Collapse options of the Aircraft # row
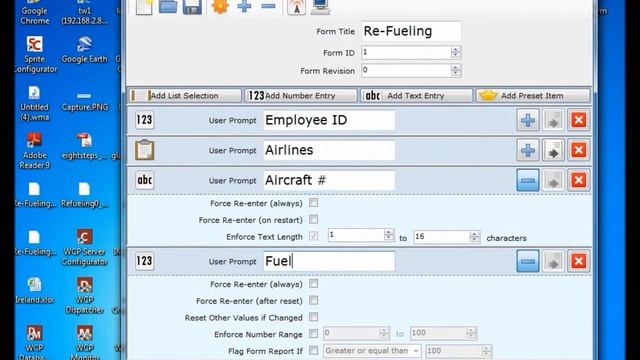 [528, 180]
